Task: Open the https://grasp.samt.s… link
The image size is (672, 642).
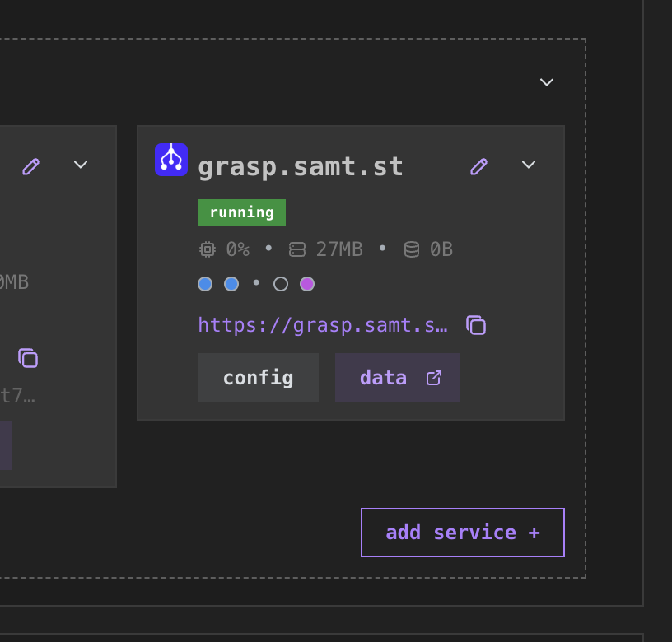Action: click(323, 325)
